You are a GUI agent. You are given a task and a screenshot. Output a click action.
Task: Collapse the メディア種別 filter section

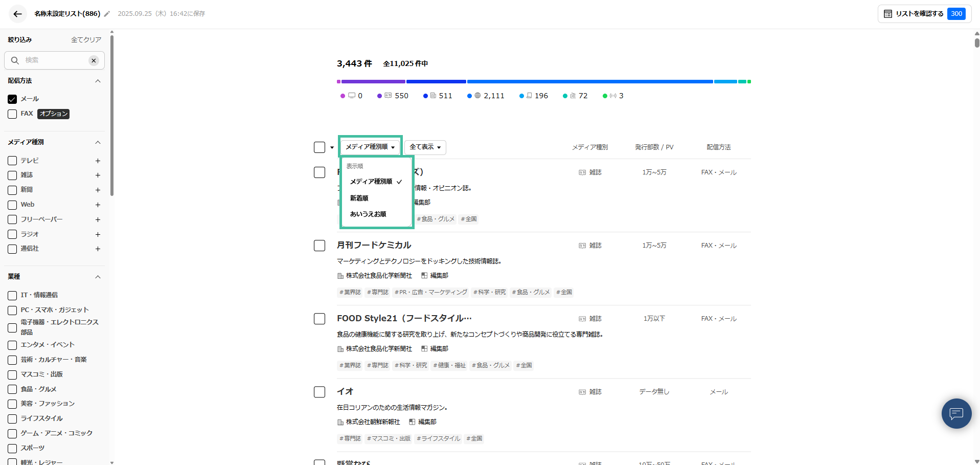coord(98,142)
